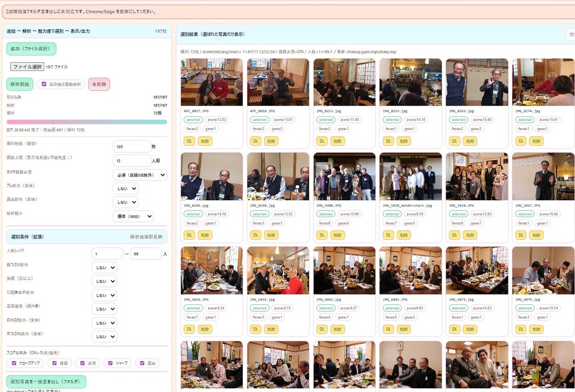Open the 白飛び除外（全体） dropdown

point(104,323)
